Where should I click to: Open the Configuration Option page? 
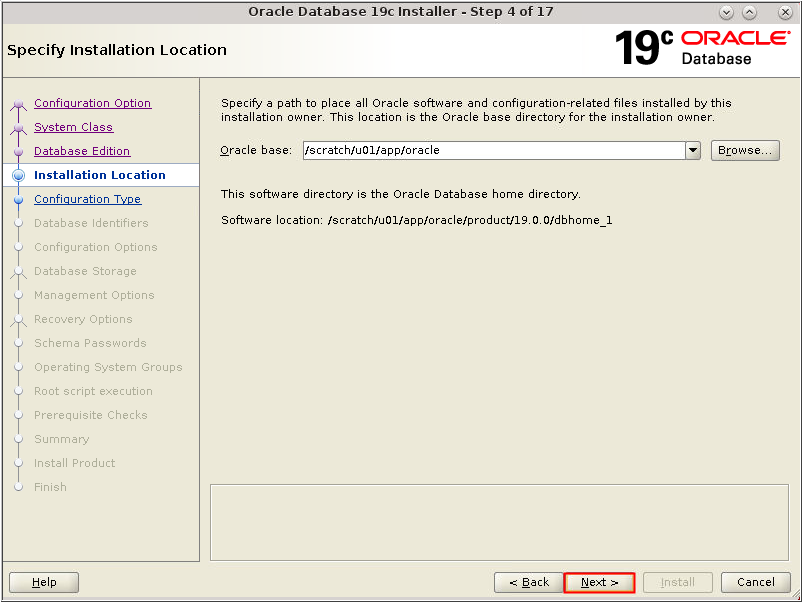[x=92, y=103]
